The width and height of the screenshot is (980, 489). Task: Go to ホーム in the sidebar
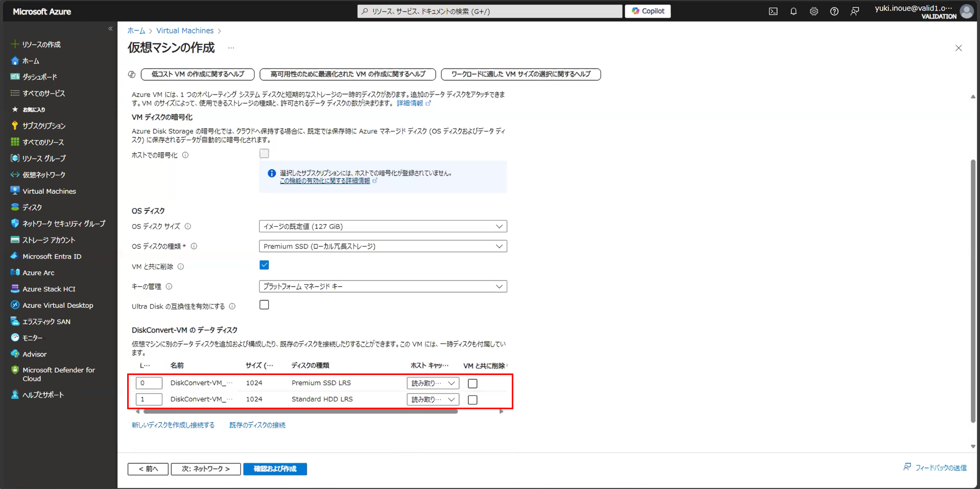click(30, 61)
